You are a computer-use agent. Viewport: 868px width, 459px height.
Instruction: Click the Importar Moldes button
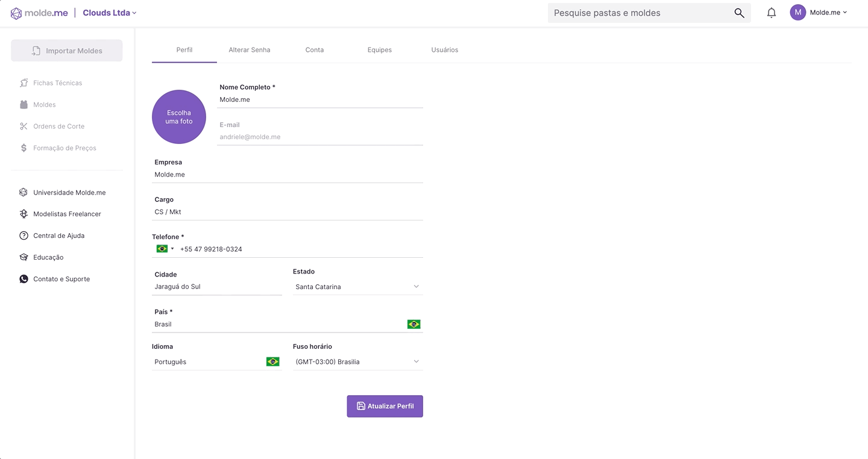(67, 51)
